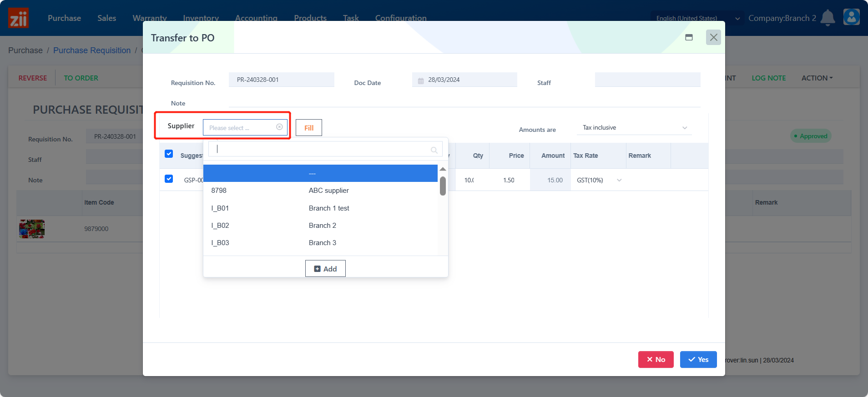The height and width of the screenshot is (397, 868).
Task: Click the Zii logo icon
Action: pyautogui.click(x=18, y=18)
